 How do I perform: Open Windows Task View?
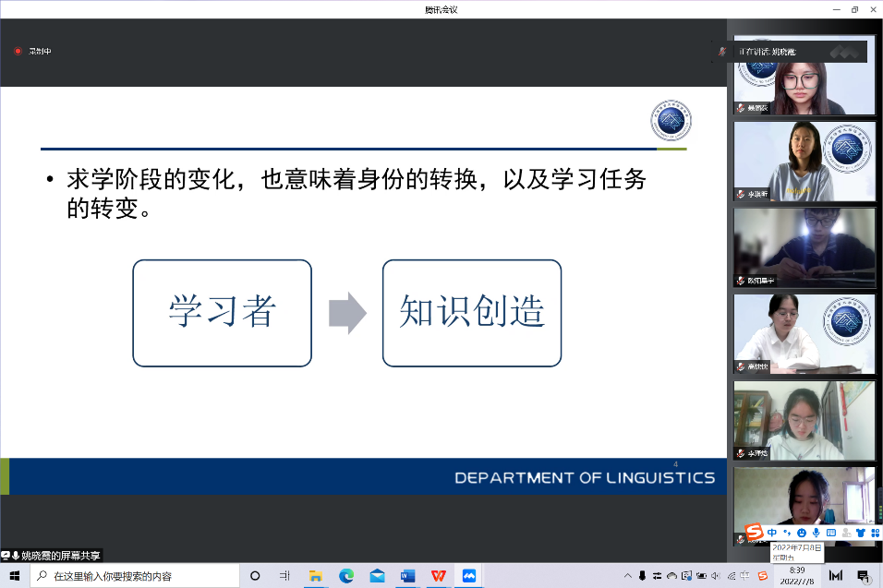pos(284,576)
